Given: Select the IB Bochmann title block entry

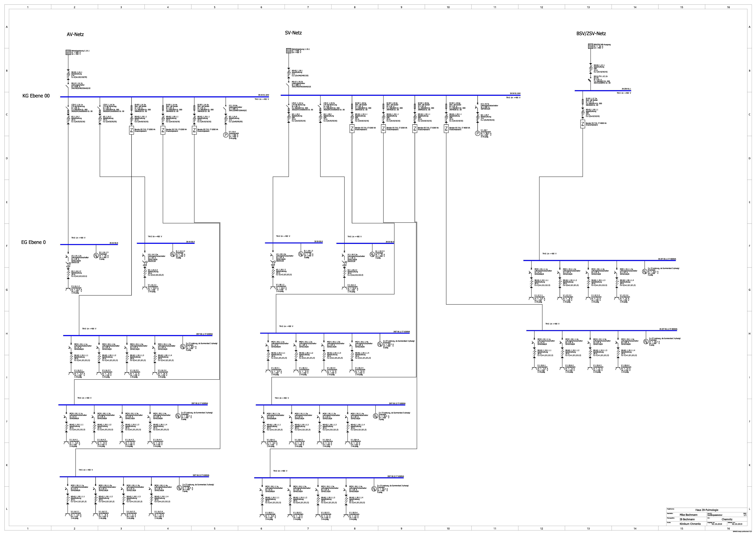Looking at the screenshot, I should coord(687,520).
